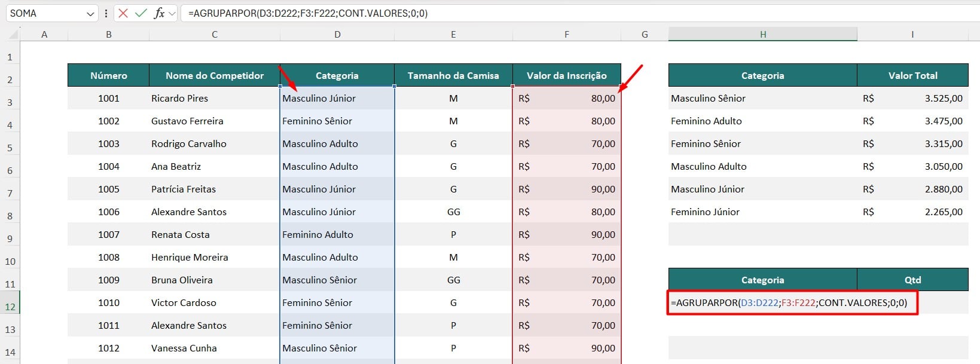Select total value 2.265,00 cell
This screenshot has height=364, width=980.
[x=912, y=212]
